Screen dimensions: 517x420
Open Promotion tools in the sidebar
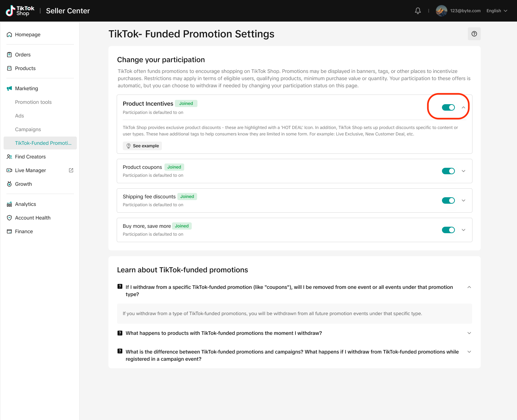click(33, 102)
